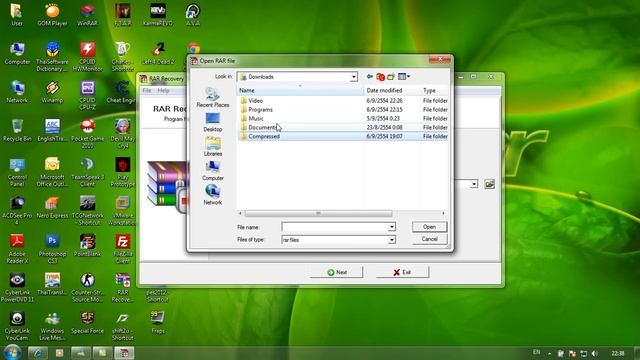The width and height of the screenshot is (640, 360).
Task: Select Libraries in the places bar
Action: pos(213,147)
